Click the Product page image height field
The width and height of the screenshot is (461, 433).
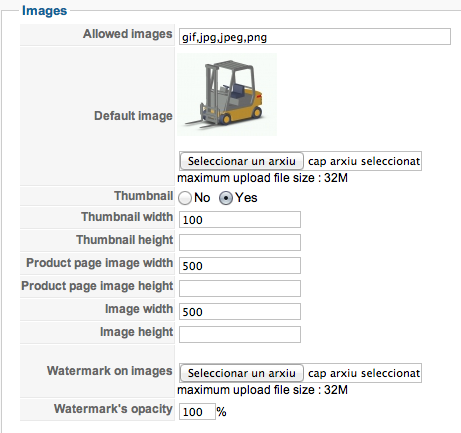[x=240, y=289]
